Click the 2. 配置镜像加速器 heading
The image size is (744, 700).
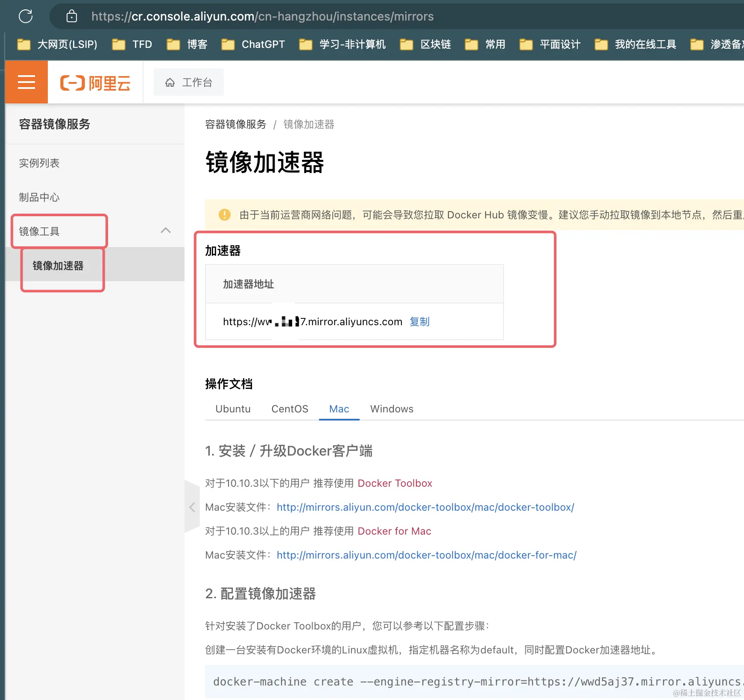260,594
